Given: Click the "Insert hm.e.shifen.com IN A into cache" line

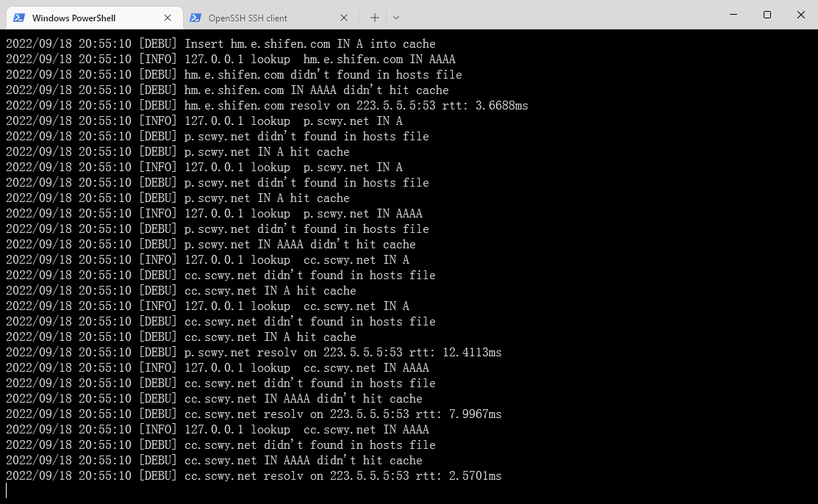Looking at the screenshot, I should (309, 44).
